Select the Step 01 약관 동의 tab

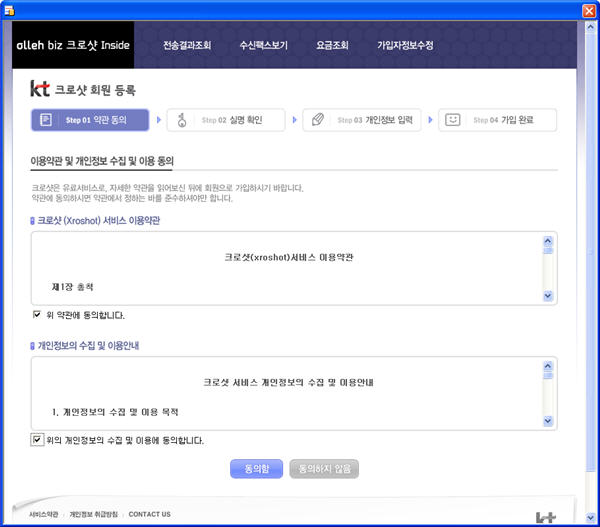tap(90, 120)
